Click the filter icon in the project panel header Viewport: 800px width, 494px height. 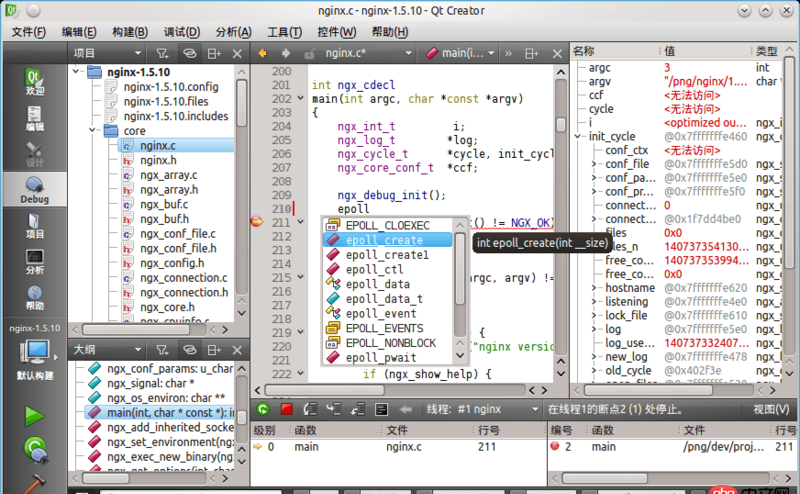pyautogui.click(x=162, y=53)
